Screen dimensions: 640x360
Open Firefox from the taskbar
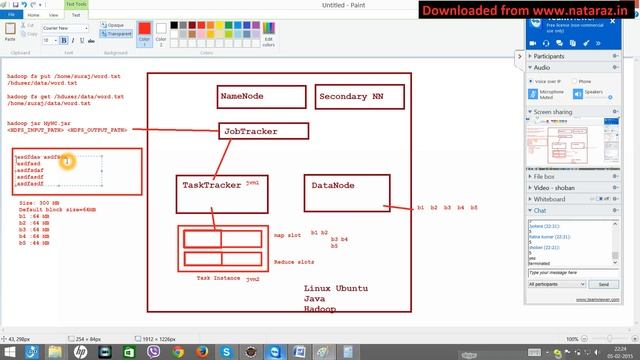coord(202,351)
